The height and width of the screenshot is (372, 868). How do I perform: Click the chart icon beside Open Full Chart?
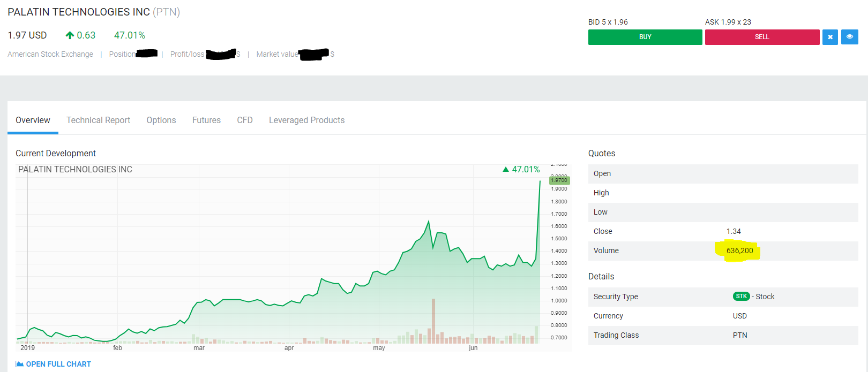tap(20, 364)
